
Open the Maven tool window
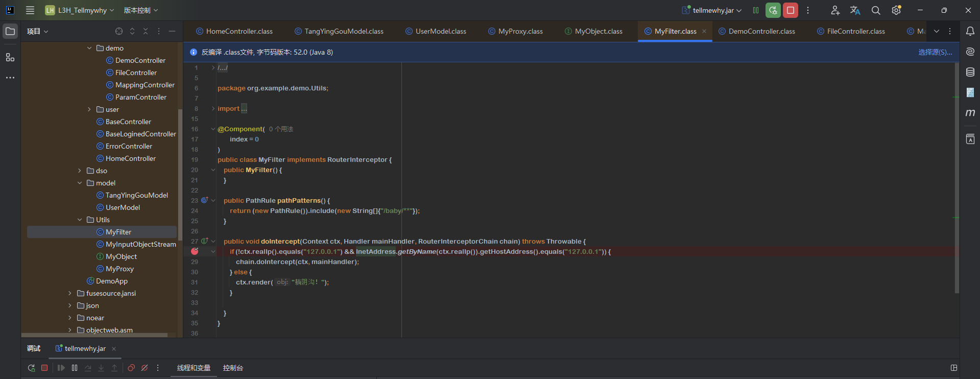tap(970, 113)
